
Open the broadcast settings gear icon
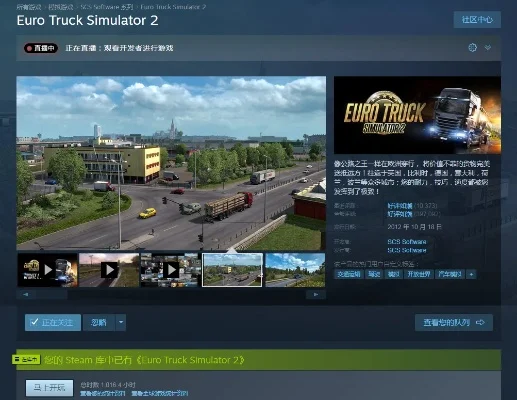(x=472, y=48)
